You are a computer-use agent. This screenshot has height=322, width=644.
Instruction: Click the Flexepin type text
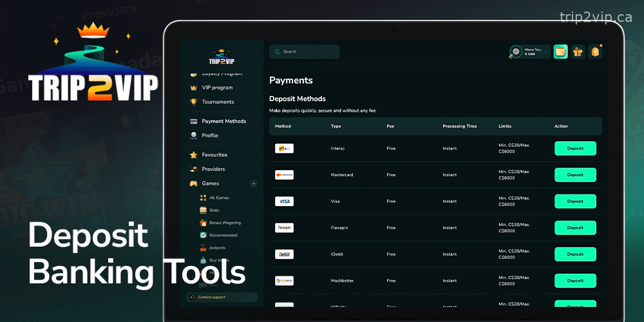pyautogui.click(x=339, y=227)
